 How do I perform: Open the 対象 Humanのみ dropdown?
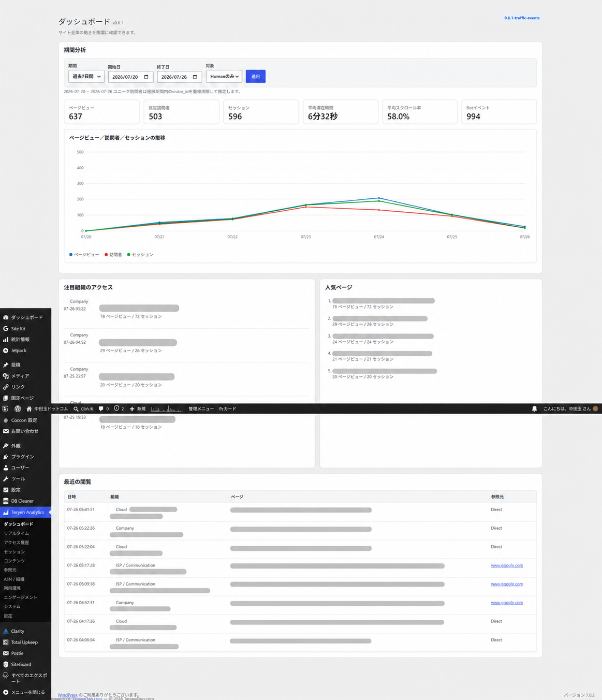224,77
